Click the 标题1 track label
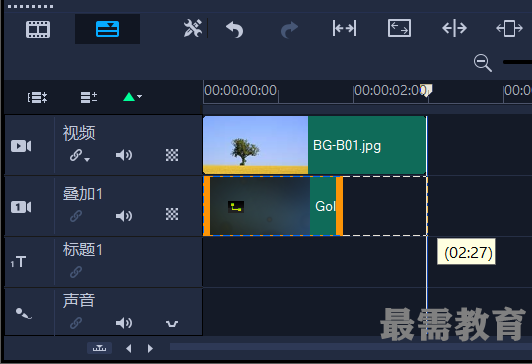Image resolution: width=532 pixels, height=364 pixels. [82, 250]
